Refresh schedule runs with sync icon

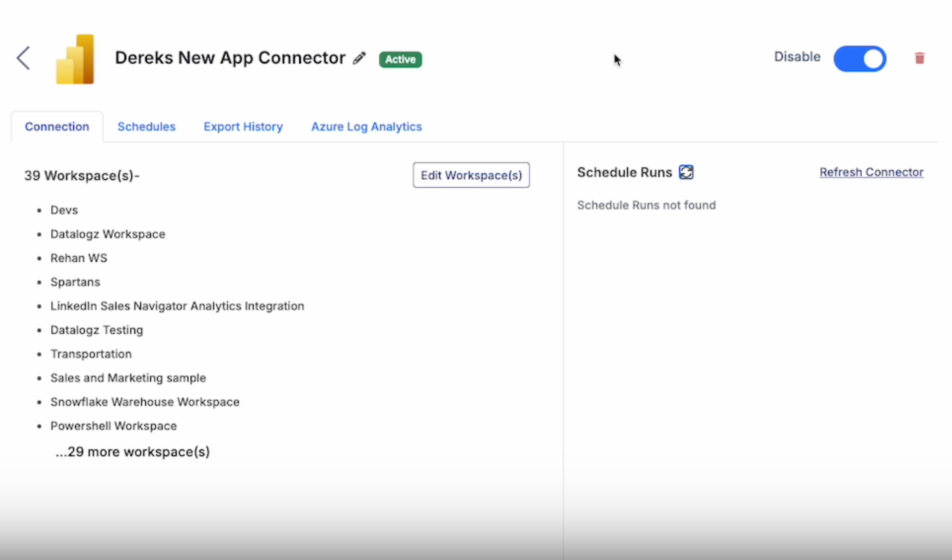pos(686,172)
